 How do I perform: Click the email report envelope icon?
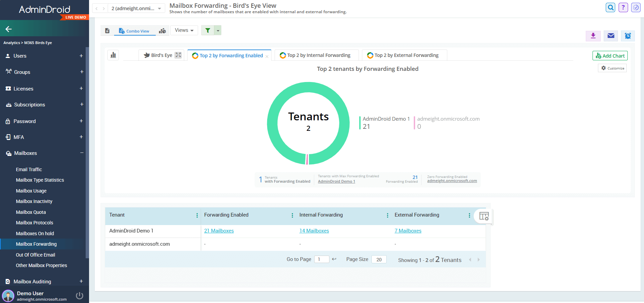click(610, 36)
